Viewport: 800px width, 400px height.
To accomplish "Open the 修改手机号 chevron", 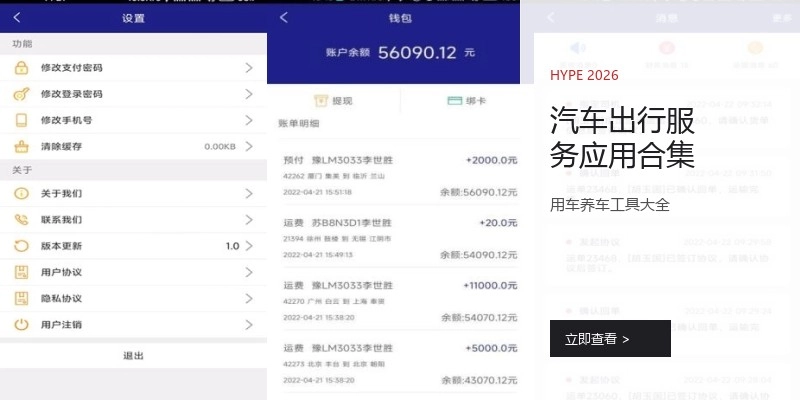I will click(x=249, y=120).
